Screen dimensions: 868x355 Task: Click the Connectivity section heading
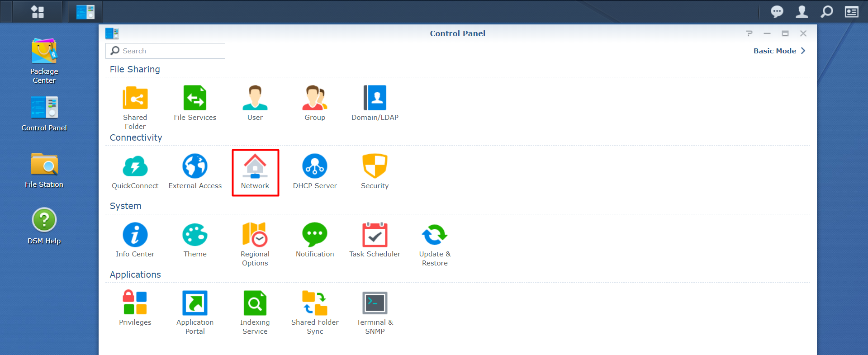[136, 137]
